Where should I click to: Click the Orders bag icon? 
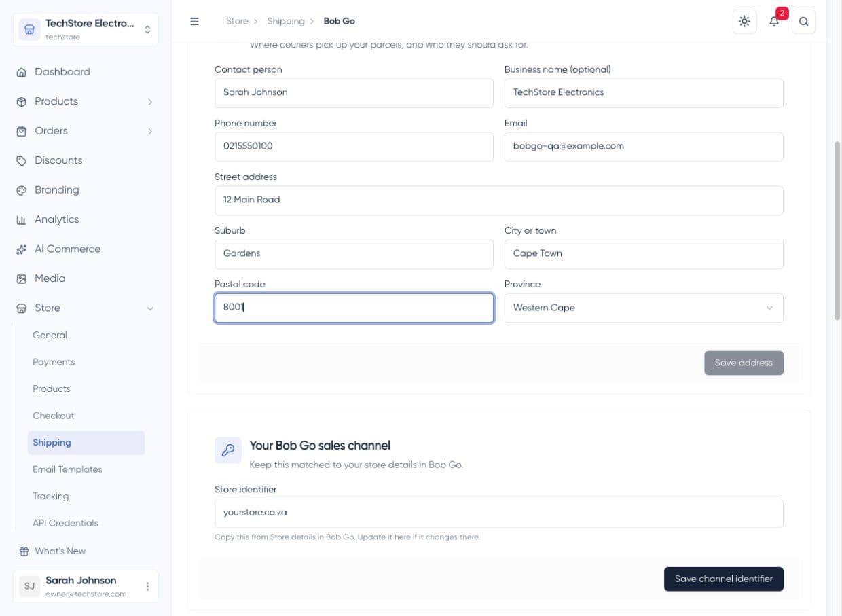pos(22,131)
